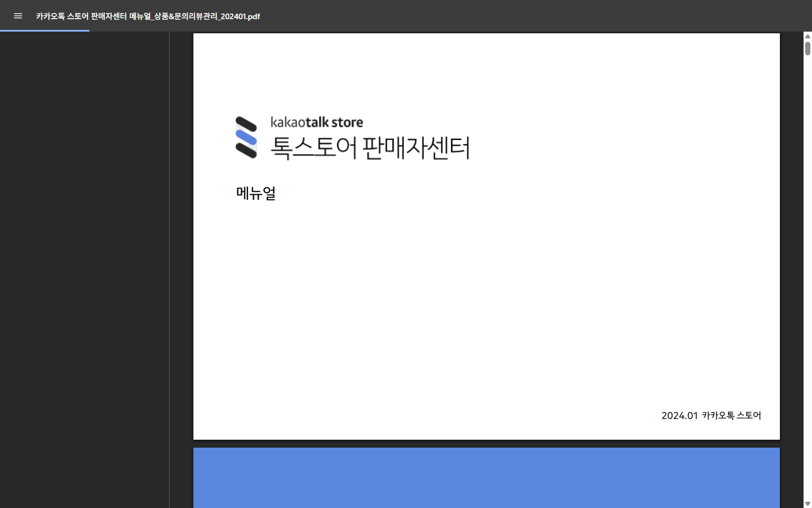
Task: Click the '톡스토어 판매자센터' heading
Action: point(370,148)
